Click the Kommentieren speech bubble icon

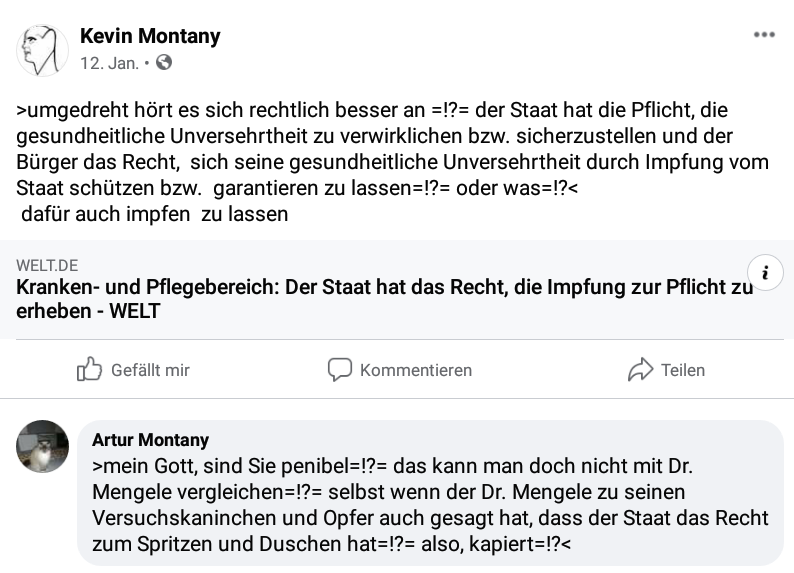click(339, 370)
